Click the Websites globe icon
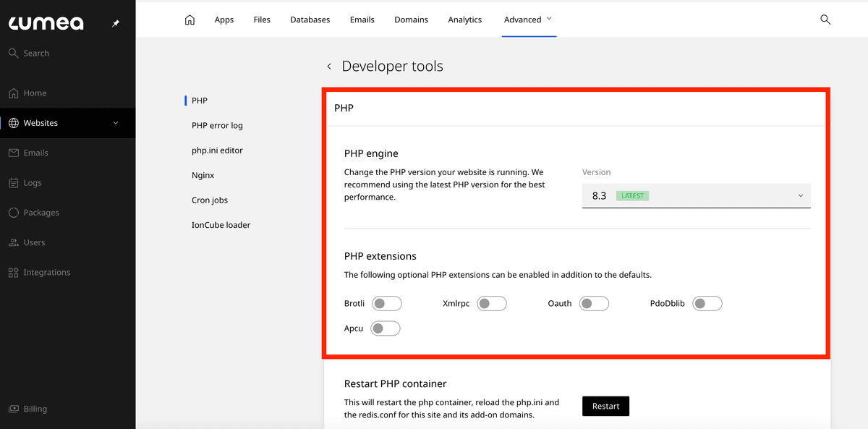Viewport: 868px width, 429px height. tap(14, 123)
